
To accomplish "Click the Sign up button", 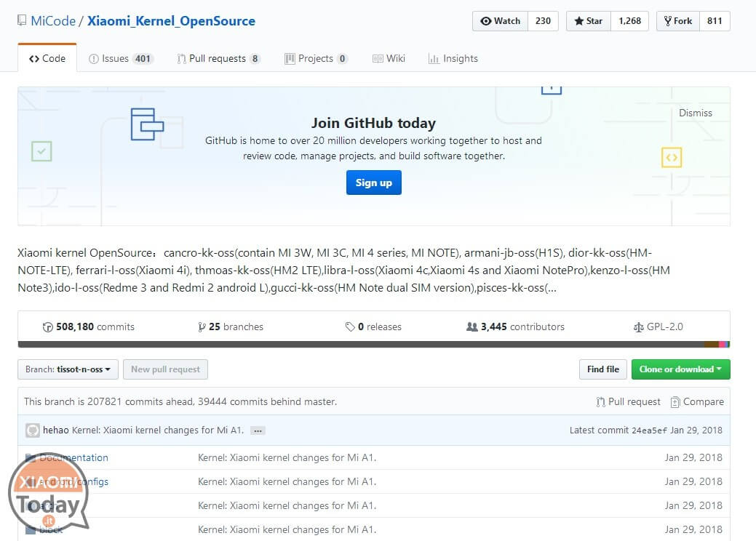I will pos(374,183).
